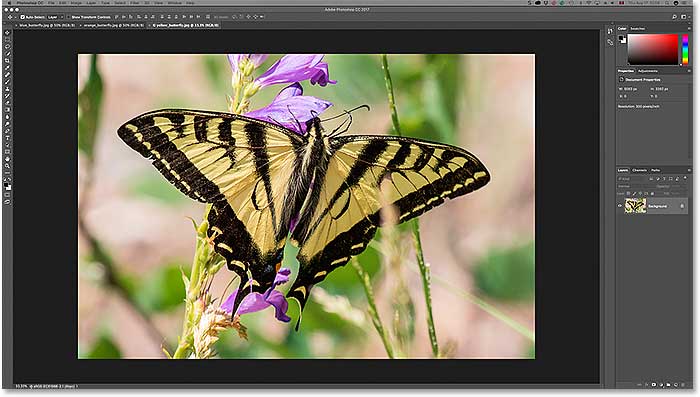Viewport: 700px width, 397px height.
Task: Open the Auto-Select Layer dropdown
Action: [x=54, y=17]
